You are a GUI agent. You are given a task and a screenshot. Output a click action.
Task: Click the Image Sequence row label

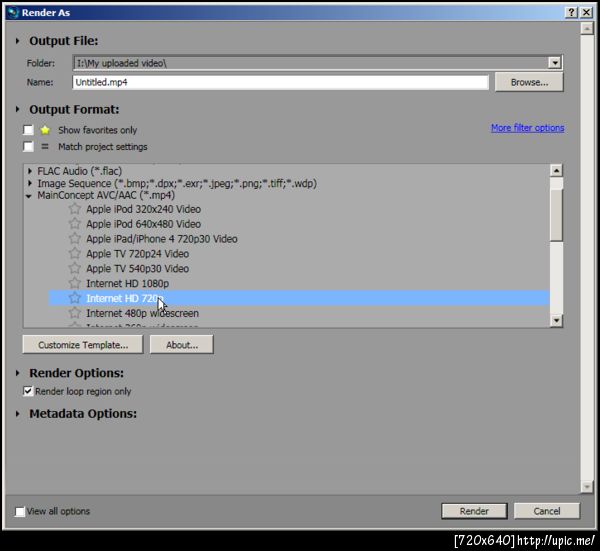click(177, 183)
